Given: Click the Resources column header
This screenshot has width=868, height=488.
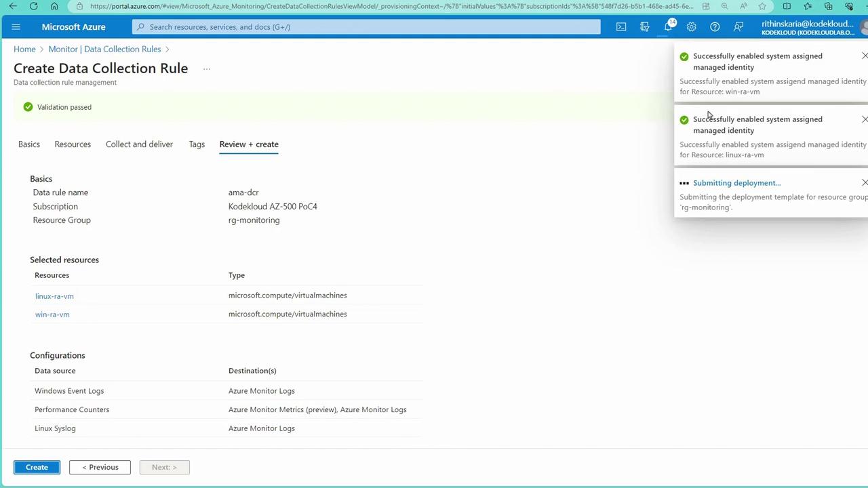Looking at the screenshot, I should pos(52,275).
